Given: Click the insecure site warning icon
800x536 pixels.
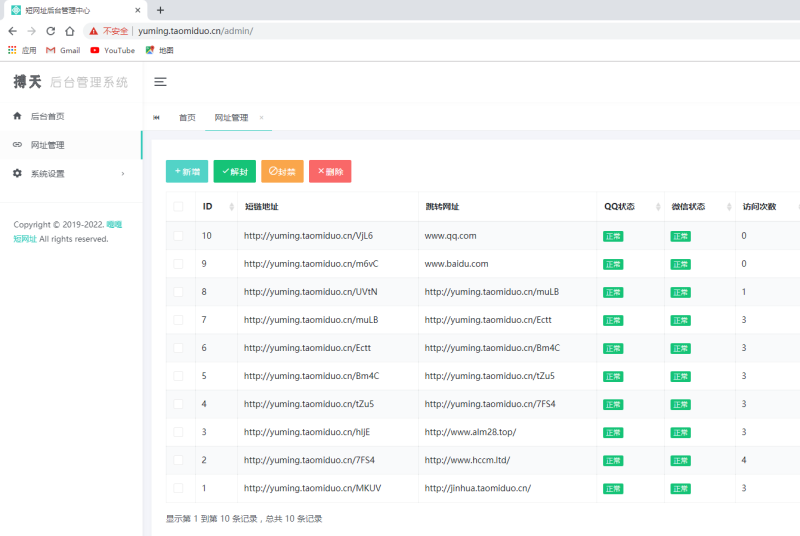Looking at the screenshot, I should click(x=94, y=31).
